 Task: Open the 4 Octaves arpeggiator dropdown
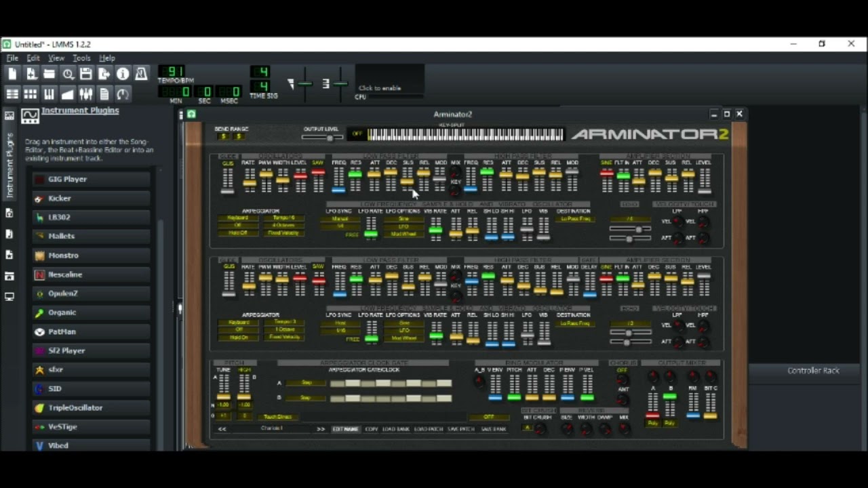(283, 226)
